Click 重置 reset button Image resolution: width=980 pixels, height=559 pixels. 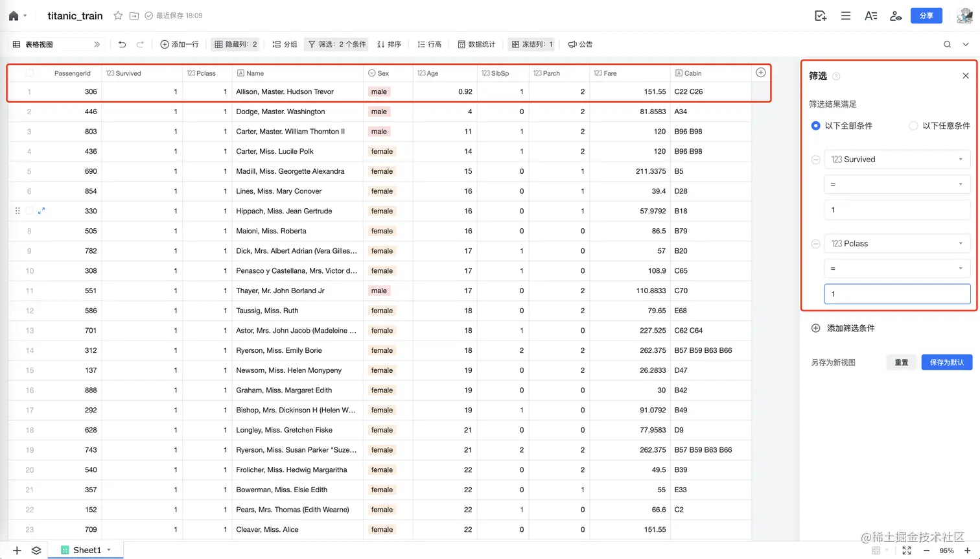(x=902, y=363)
